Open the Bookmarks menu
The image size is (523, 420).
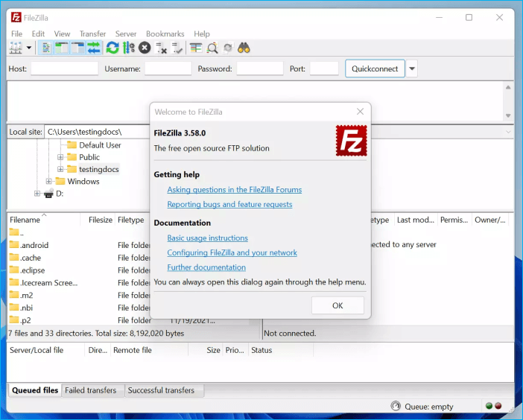165,34
